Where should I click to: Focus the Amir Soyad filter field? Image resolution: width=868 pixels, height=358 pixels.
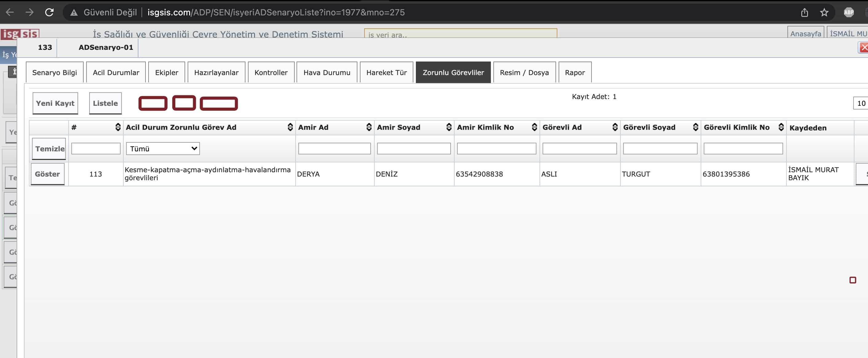click(x=413, y=149)
